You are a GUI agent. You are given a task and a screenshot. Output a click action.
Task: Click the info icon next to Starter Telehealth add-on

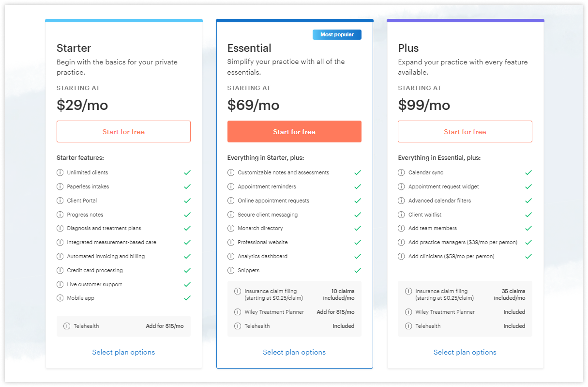point(67,326)
